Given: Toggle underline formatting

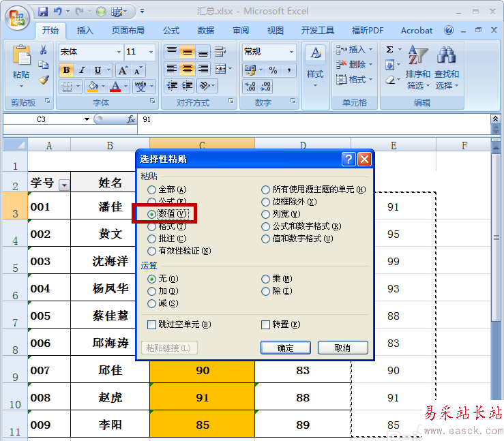Looking at the screenshot, I should pos(98,70).
